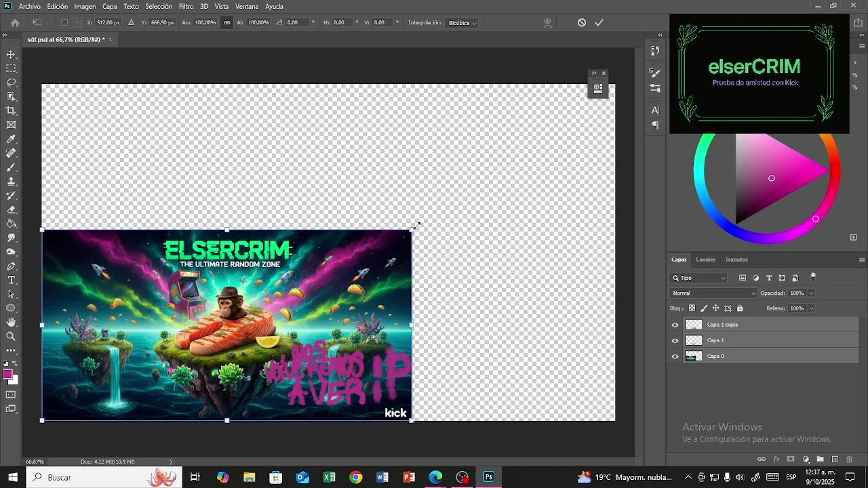This screenshot has height=488, width=868.
Task: Add a layer mask
Action: [x=791, y=460]
